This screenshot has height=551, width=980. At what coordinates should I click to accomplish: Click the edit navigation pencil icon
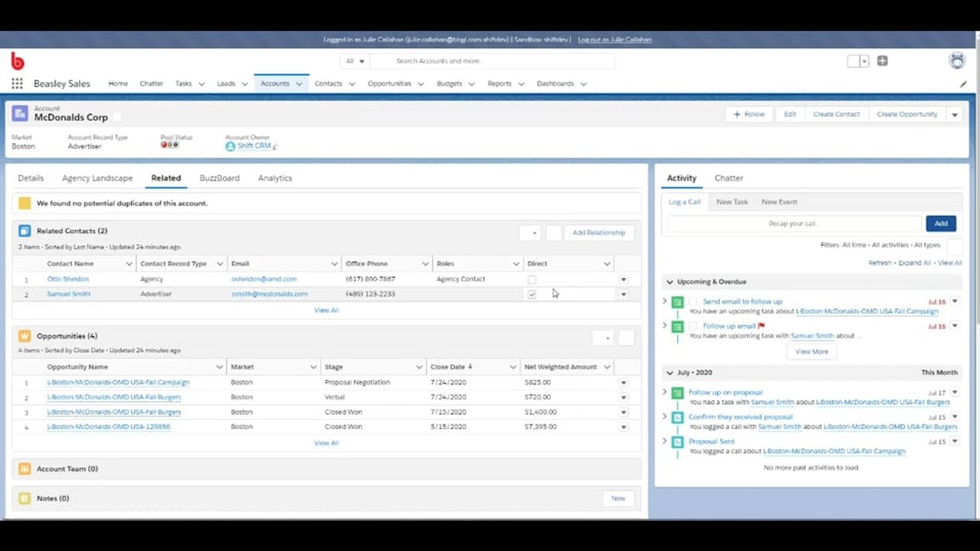point(963,84)
